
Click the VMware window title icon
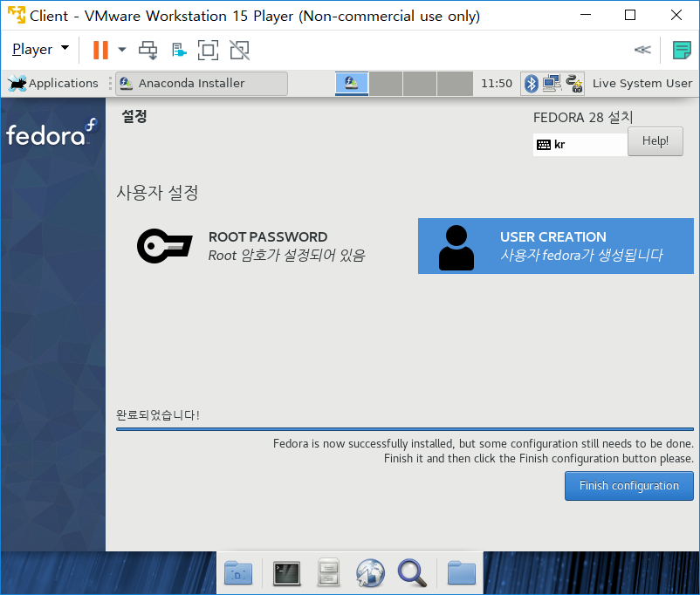(x=16, y=15)
